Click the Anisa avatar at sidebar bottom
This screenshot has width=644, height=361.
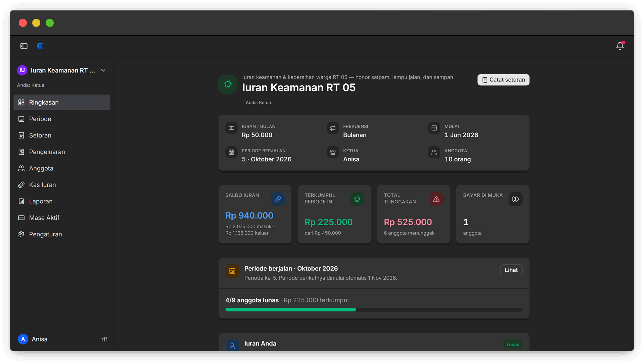click(x=23, y=339)
